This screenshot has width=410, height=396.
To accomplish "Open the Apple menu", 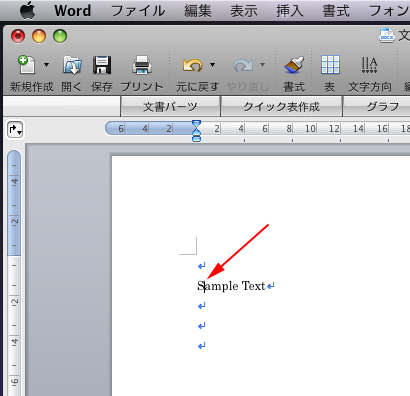I will coord(28,10).
